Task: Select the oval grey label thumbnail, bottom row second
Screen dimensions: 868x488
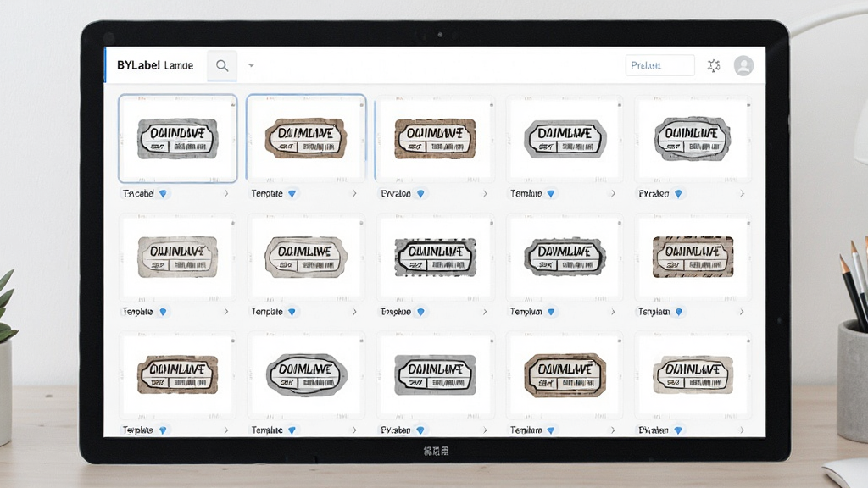Action: pos(306,375)
